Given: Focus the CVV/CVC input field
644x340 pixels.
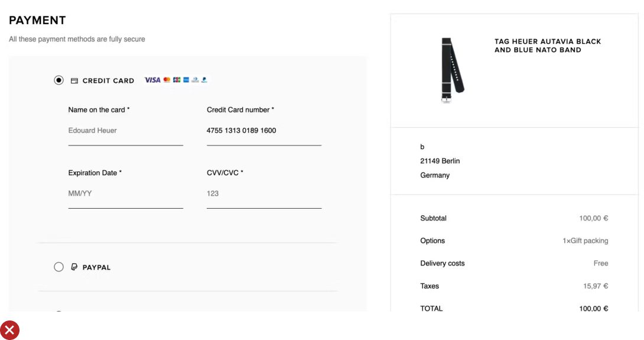Looking at the screenshot, I should pos(264,194).
